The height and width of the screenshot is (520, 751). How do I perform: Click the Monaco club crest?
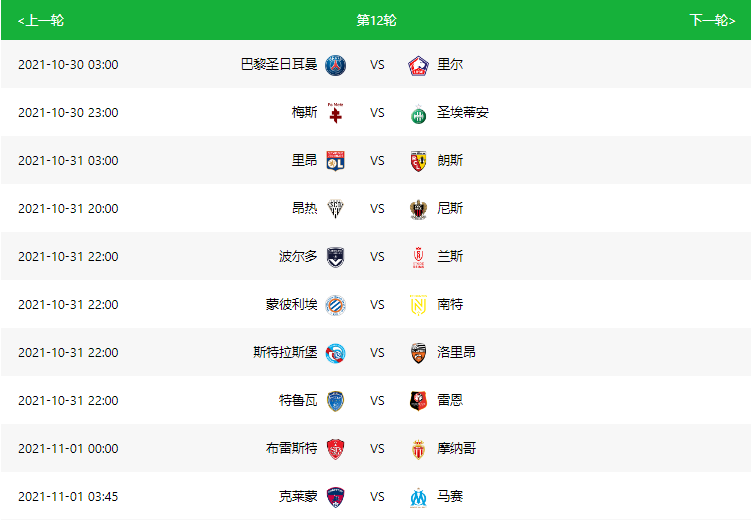click(418, 449)
